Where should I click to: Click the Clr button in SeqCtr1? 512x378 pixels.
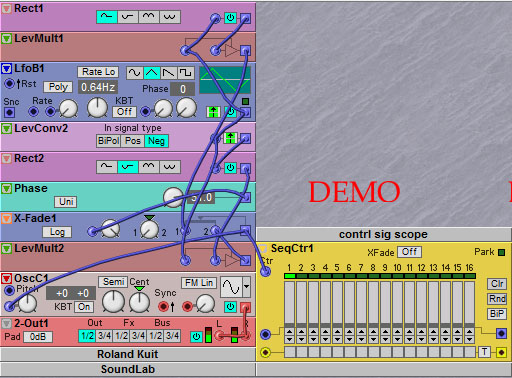(x=497, y=284)
